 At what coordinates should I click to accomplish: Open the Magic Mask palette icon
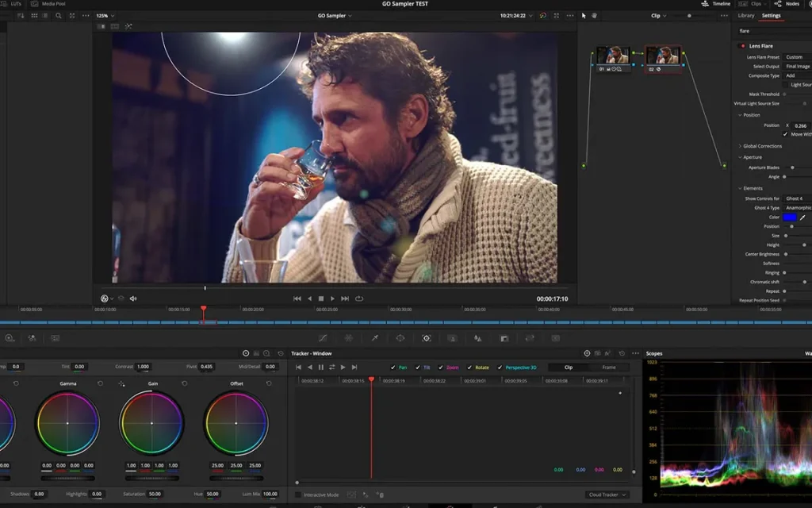452,338
